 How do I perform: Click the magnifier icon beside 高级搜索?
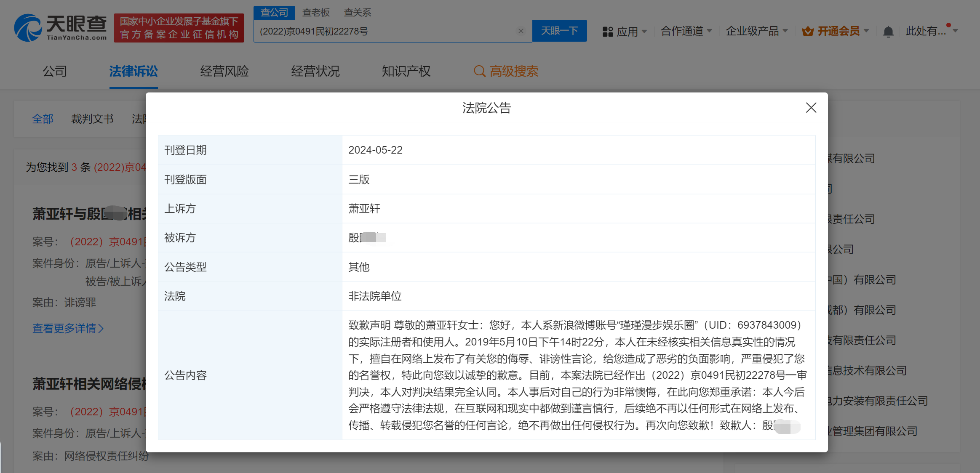pyautogui.click(x=480, y=71)
